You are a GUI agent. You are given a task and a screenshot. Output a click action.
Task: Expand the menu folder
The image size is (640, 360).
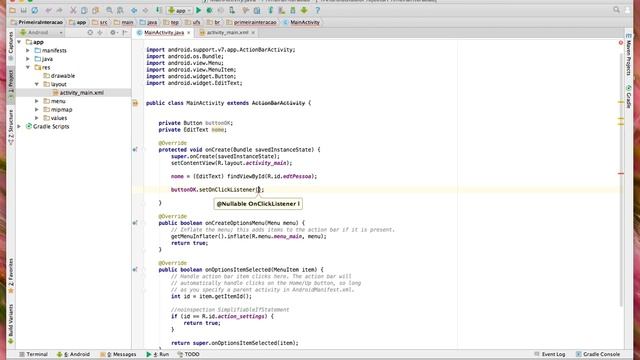point(37,101)
